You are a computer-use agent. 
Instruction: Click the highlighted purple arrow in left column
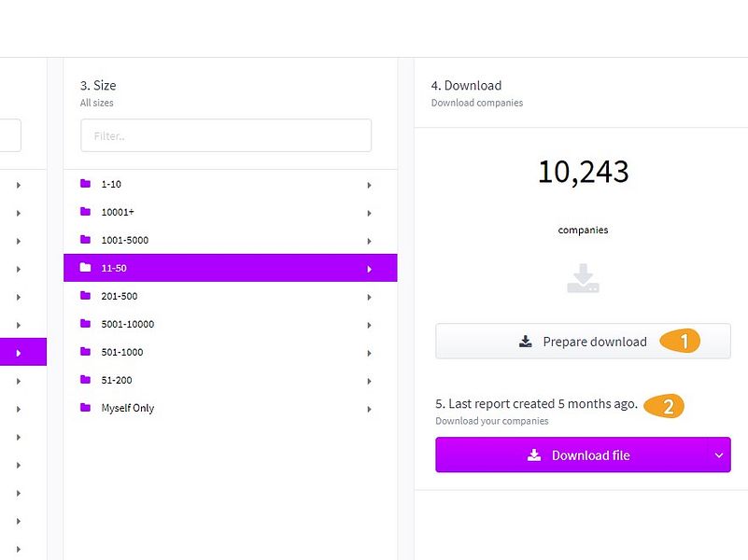click(x=19, y=353)
